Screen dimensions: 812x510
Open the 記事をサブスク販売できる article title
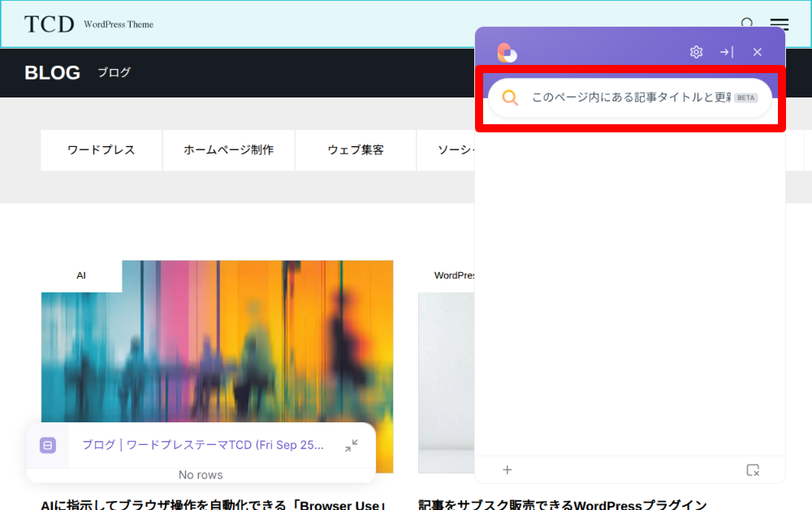(563, 505)
